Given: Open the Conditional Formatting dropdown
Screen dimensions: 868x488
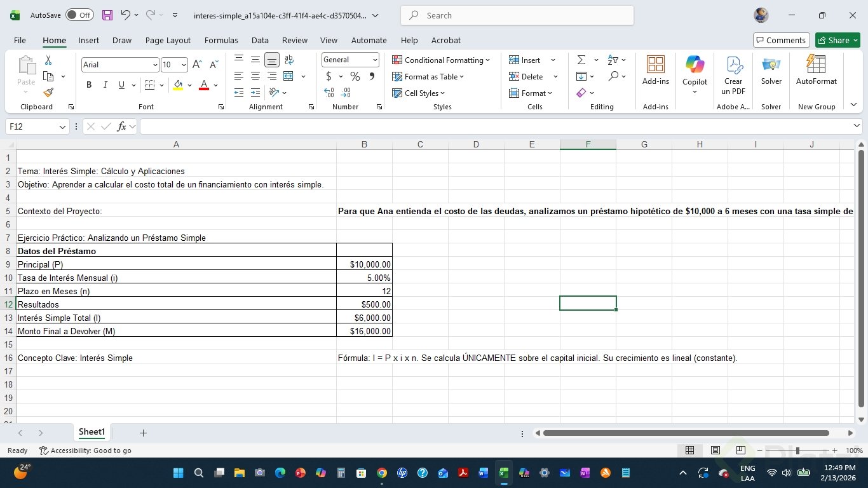Looking at the screenshot, I should tap(441, 60).
